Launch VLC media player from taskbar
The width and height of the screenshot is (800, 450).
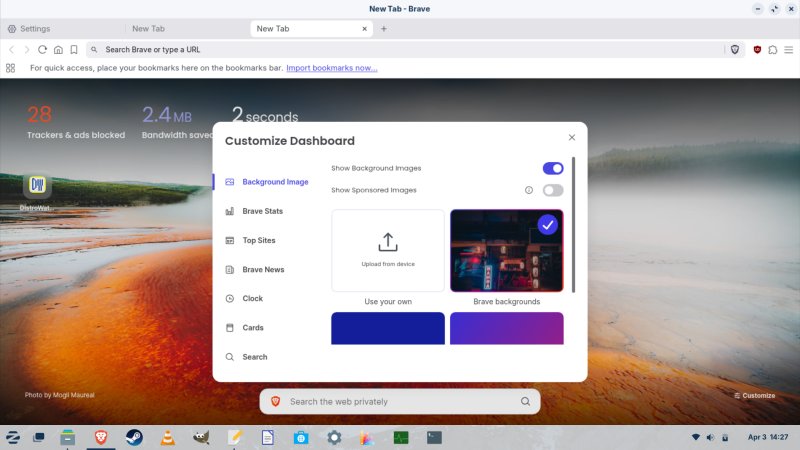tap(167, 437)
